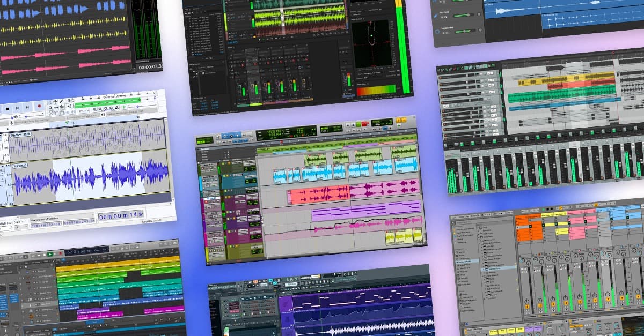Viewport: 644px width, 336px height.
Task: Select Audacity's Draw tool pencil icon
Action: pyautogui.click(x=61, y=101)
